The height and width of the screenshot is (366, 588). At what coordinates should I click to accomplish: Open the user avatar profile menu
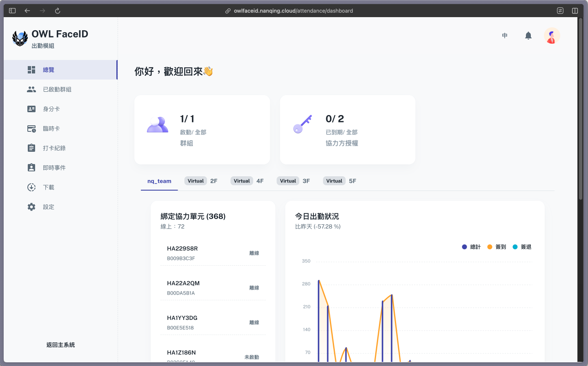click(552, 35)
